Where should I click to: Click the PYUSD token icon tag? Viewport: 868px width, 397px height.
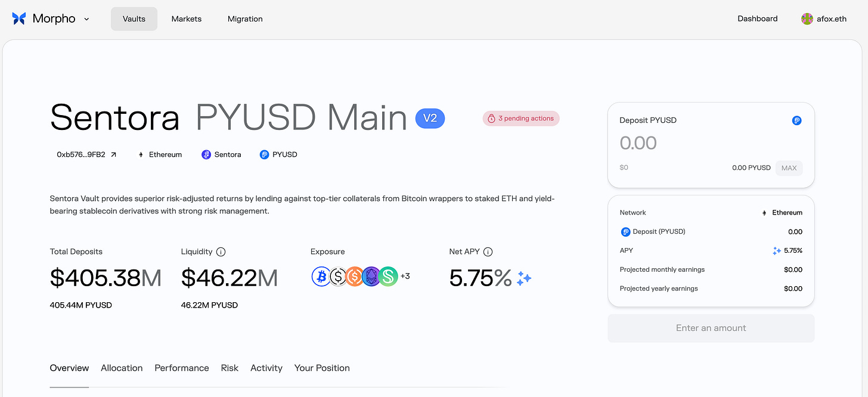[265, 154]
